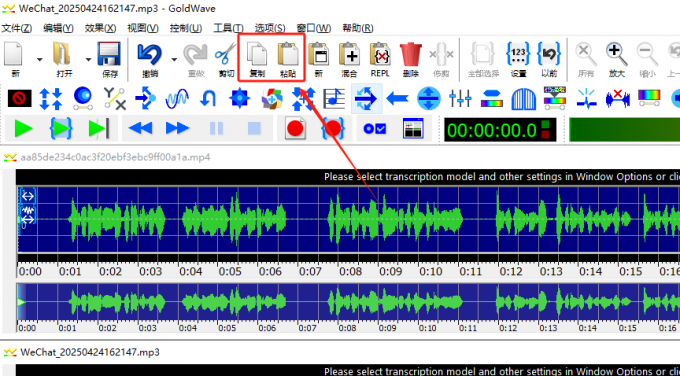The height and width of the screenshot is (376, 680).
Task: Click the colorful plug-in effect icon
Action: click(272, 98)
